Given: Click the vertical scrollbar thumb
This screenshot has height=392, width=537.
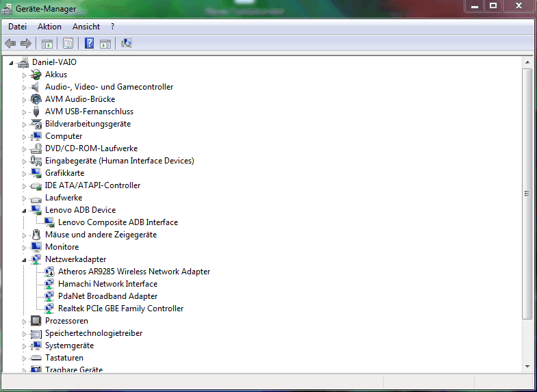Looking at the screenshot, I should tap(527, 194).
